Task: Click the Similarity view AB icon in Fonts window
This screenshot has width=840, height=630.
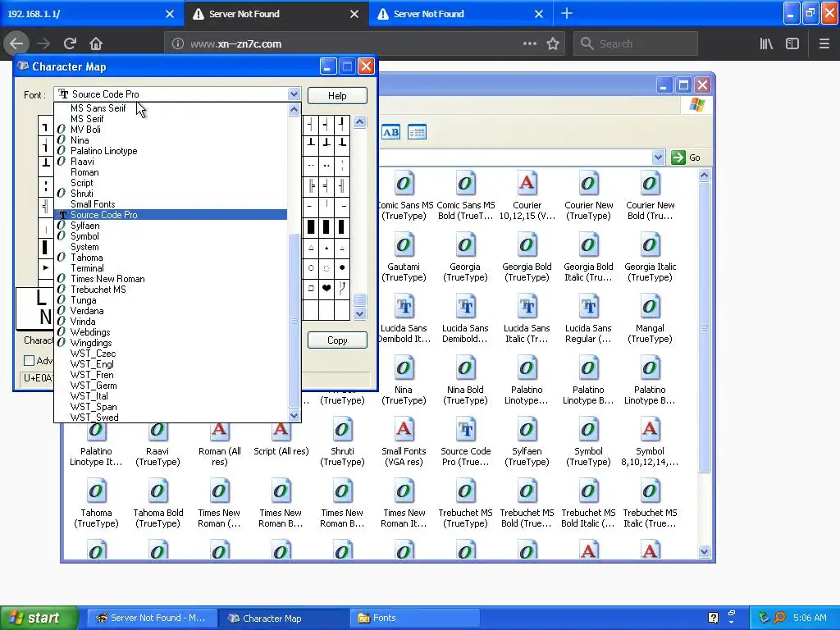Action: (x=390, y=132)
